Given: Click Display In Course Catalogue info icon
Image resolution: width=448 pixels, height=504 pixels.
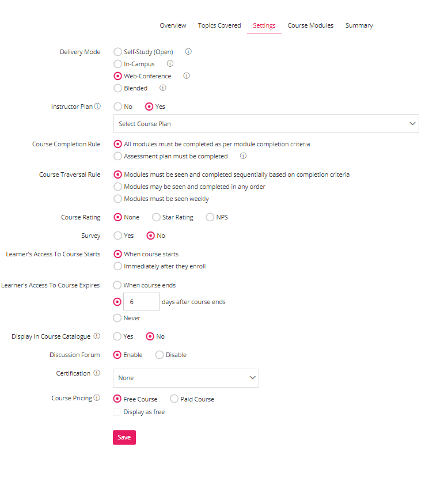Looking at the screenshot, I should [97, 336].
